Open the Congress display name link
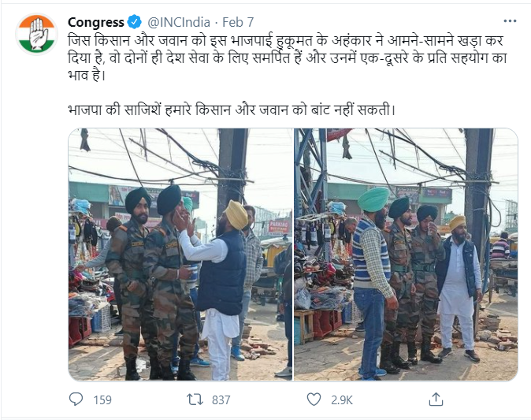The height and width of the screenshot is (420, 531). click(x=96, y=22)
